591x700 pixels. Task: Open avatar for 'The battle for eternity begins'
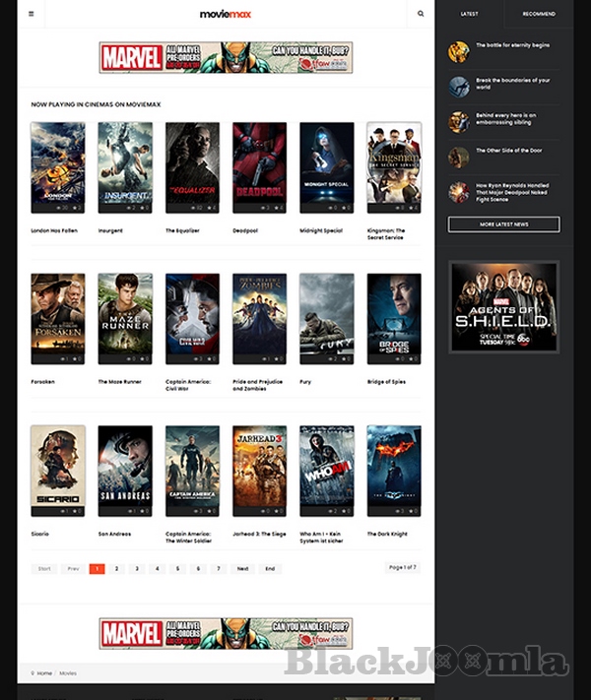(458, 52)
